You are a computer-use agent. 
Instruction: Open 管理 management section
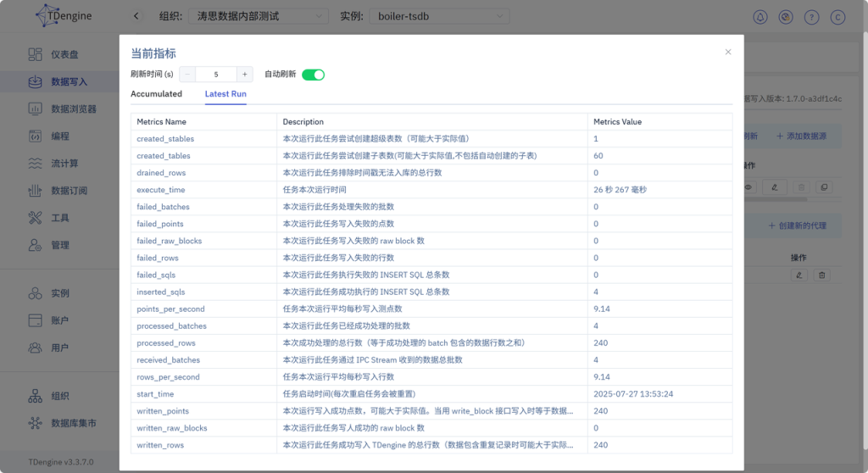[59, 245]
